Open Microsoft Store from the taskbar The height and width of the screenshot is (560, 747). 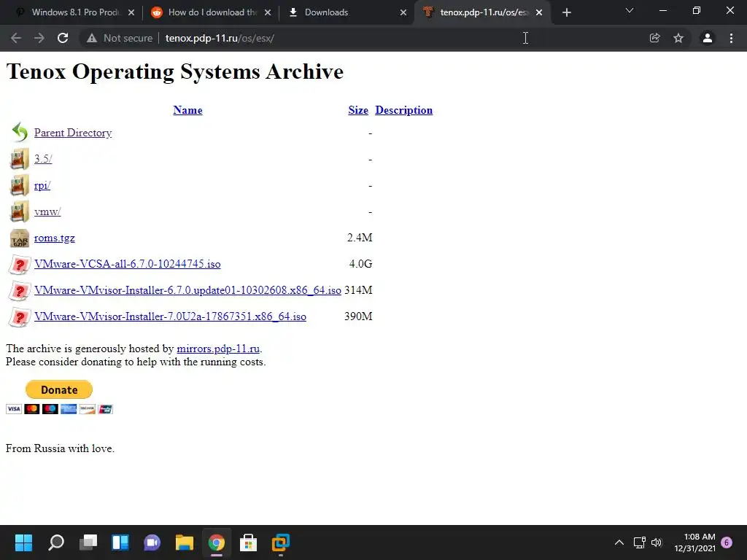tap(248, 542)
